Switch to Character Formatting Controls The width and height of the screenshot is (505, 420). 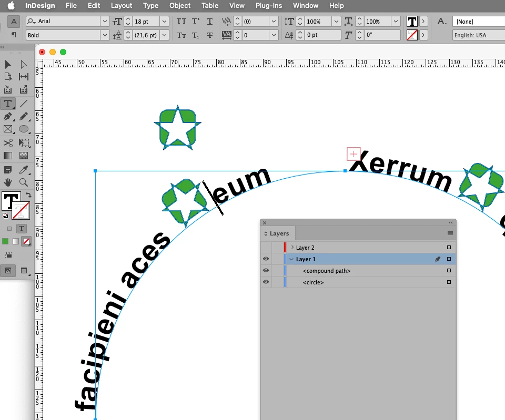click(14, 22)
